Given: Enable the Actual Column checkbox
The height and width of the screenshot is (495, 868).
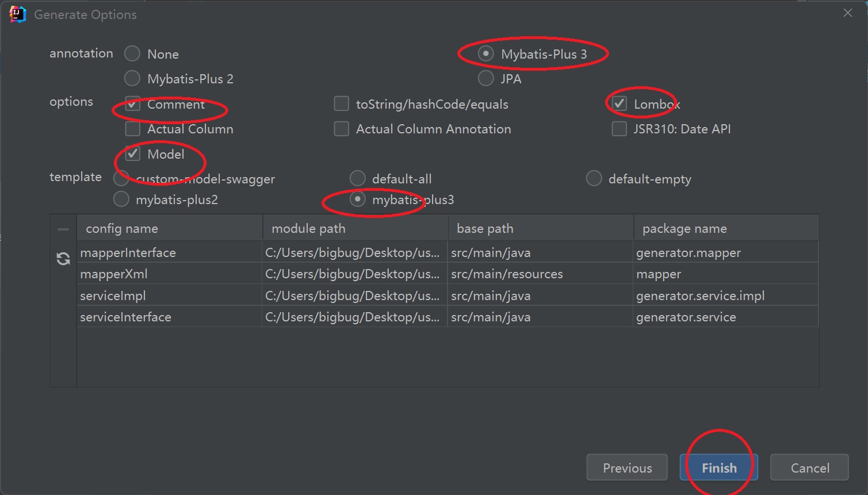Looking at the screenshot, I should tap(133, 129).
